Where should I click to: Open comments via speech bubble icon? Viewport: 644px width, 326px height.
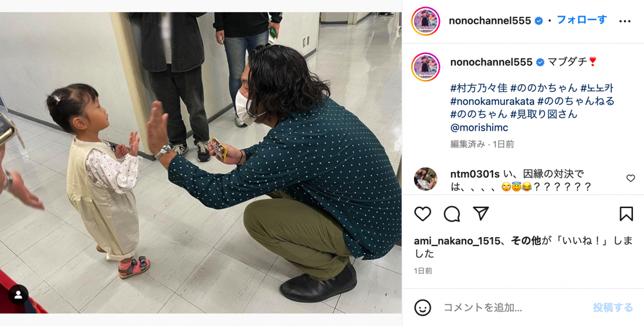[x=452, y=214]
